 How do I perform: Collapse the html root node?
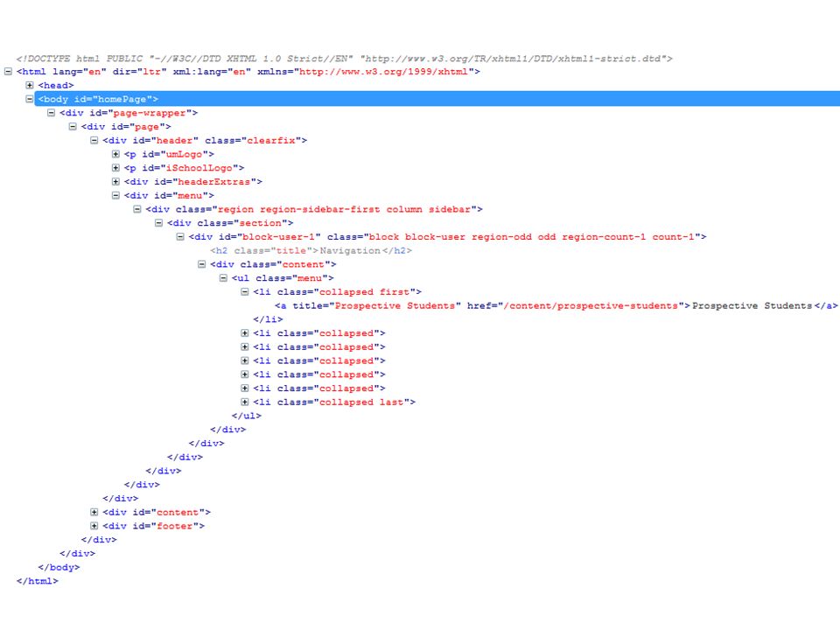8,71
